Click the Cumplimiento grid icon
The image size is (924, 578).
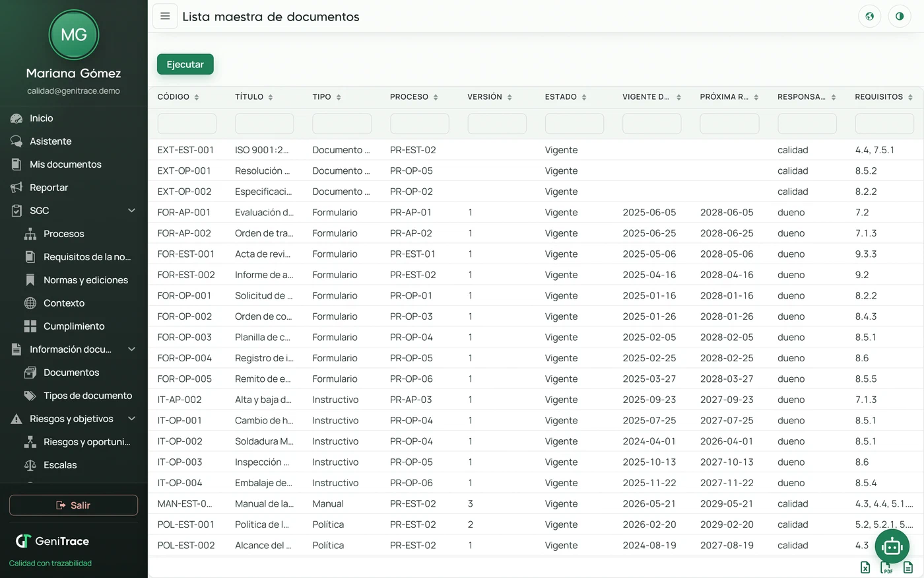[30, 326]
